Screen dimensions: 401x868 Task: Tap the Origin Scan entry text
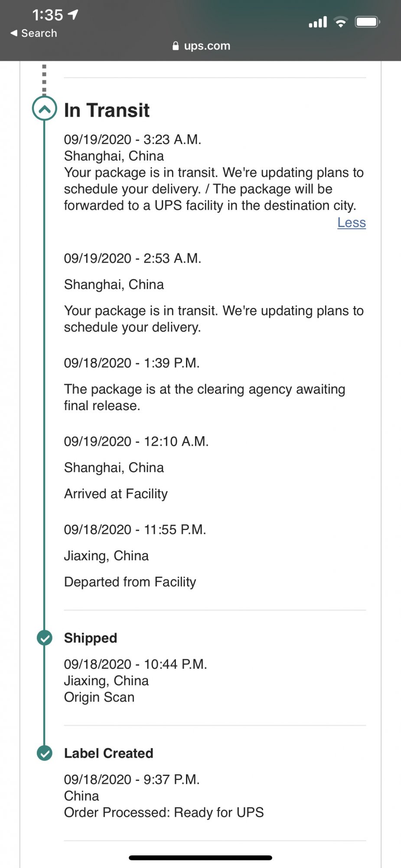click(99, 697)
